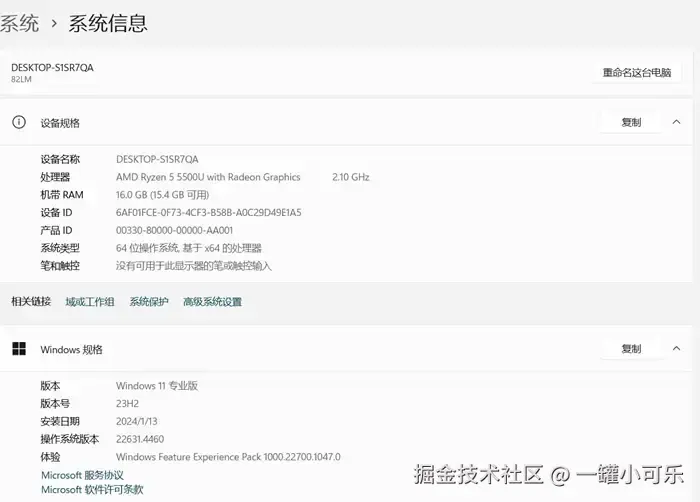Open the Microsoft 软件许可条款 link
This screenshot has width=700, height=502.
click(92, 489)
